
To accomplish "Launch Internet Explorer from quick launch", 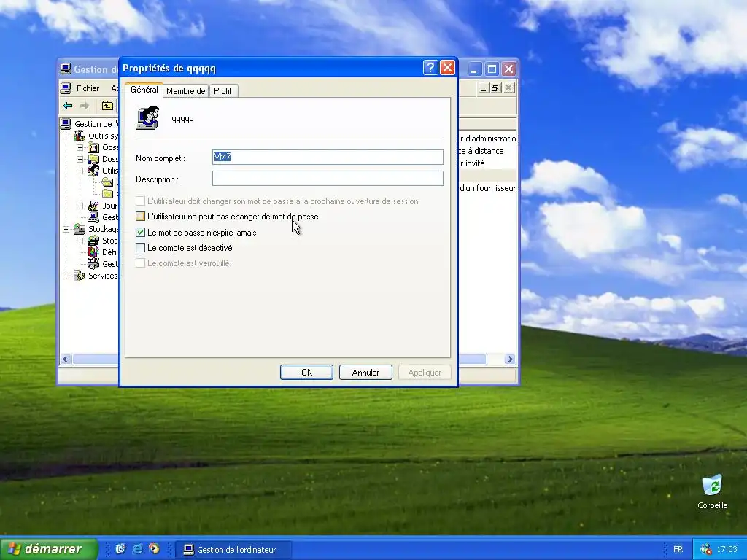I will 138,549.
